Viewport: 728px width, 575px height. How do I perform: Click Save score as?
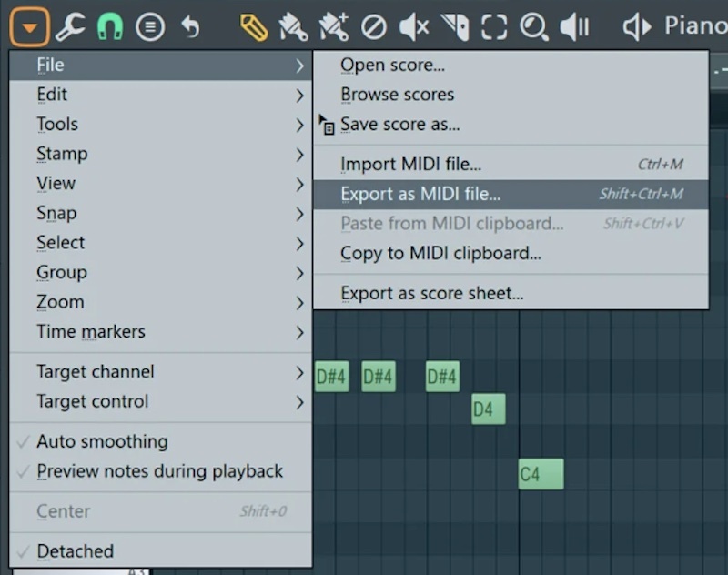click(x=399, y=125)
